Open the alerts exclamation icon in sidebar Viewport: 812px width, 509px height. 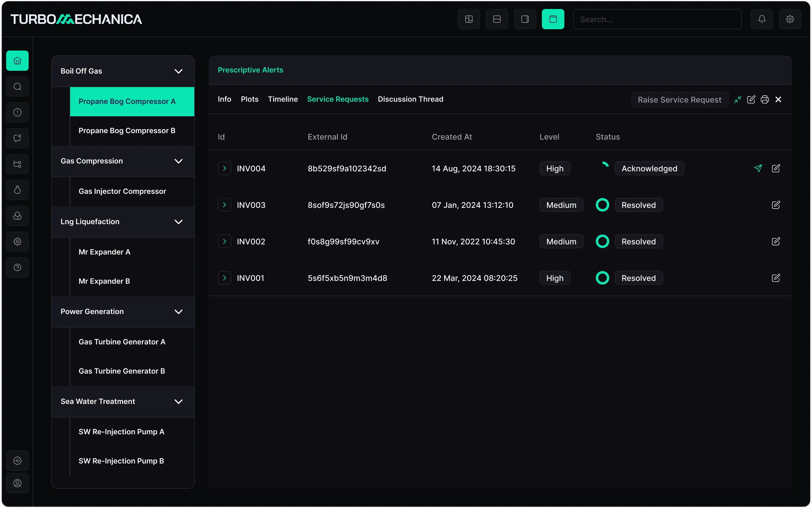17,112
